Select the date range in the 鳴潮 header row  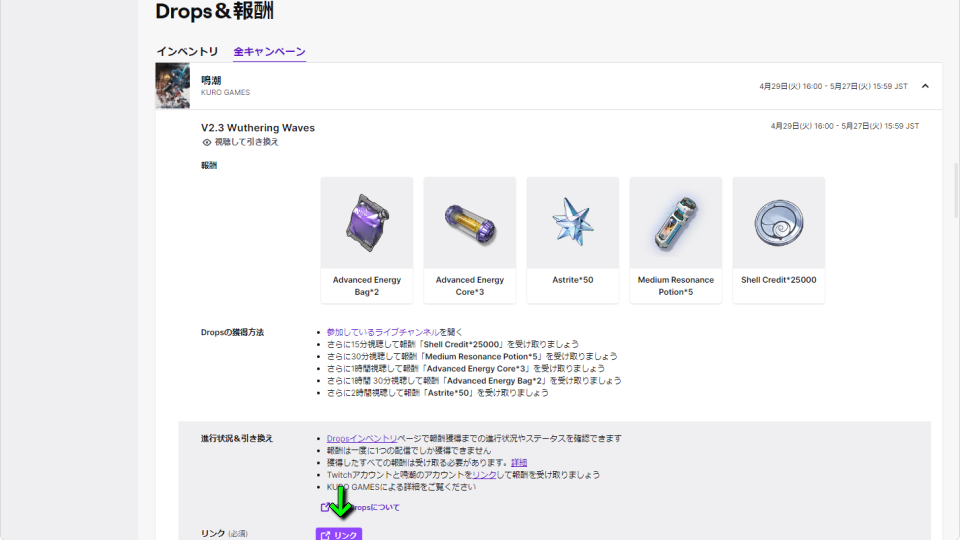pos(833,86)
